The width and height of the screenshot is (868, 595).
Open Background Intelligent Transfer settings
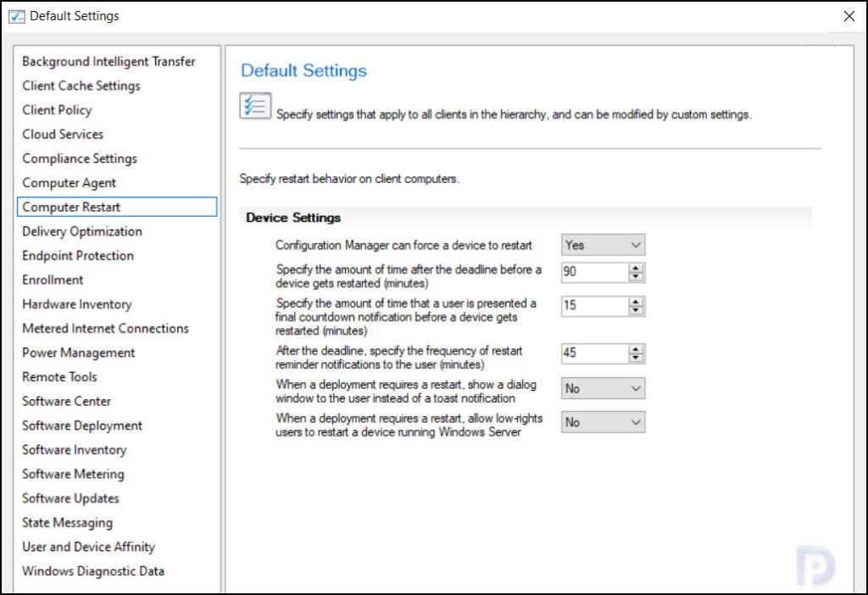pos(108,61)
